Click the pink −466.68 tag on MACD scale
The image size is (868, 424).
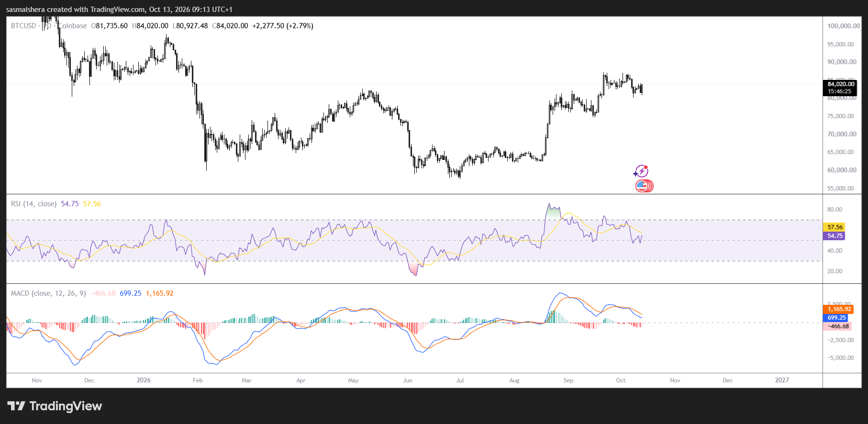tap(837, 326)
